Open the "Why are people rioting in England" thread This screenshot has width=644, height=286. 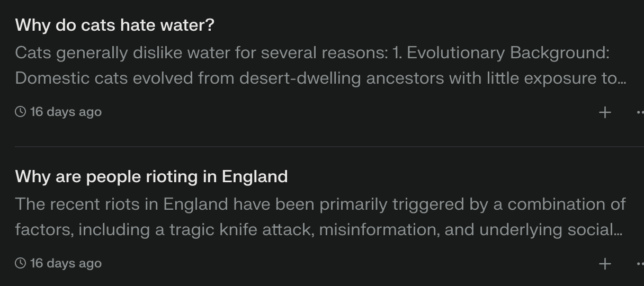pyautogui.click(x=151, y=176)
